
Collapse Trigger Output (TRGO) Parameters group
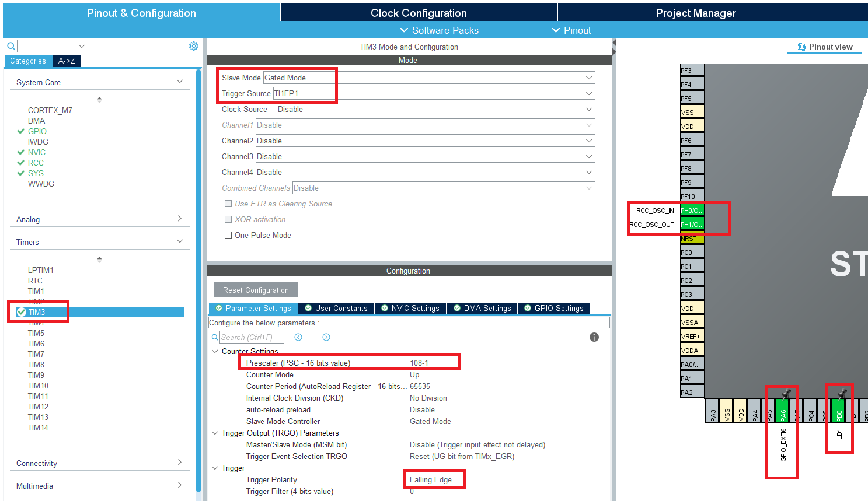pyautogui.click(x=215, y=433)
